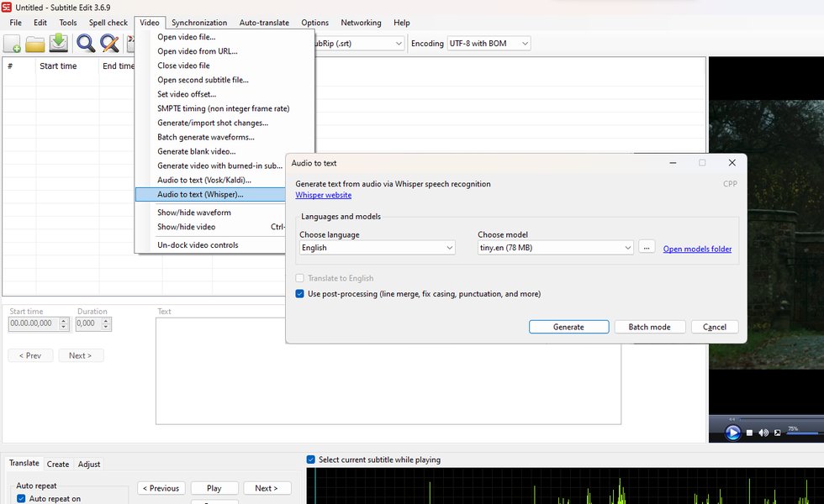The height and width of the screenshot is (504, 824).
Task: Click the subtitle Text edit box
Action: [388, 370]
